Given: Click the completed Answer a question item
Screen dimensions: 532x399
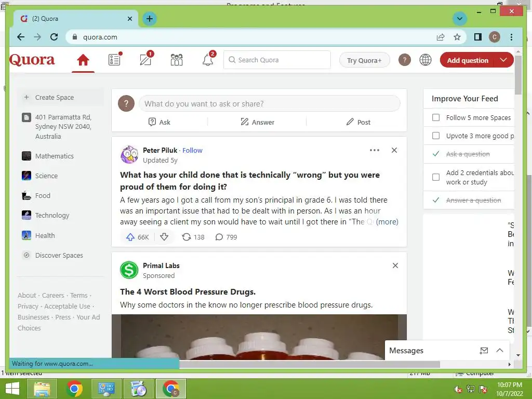Looking at the screenshot, I should (473, 200).
